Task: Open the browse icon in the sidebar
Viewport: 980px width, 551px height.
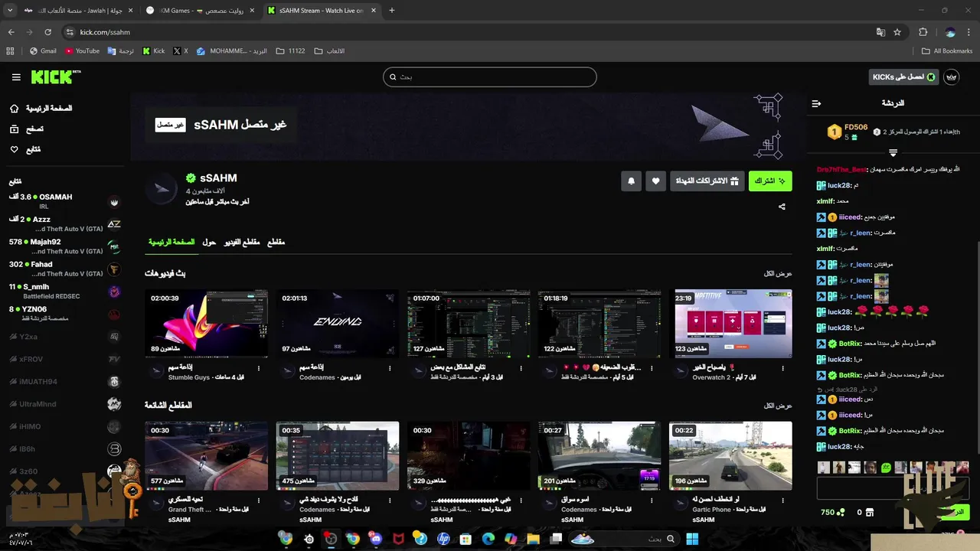Action: pyautogui.click(x=15, y=129)
